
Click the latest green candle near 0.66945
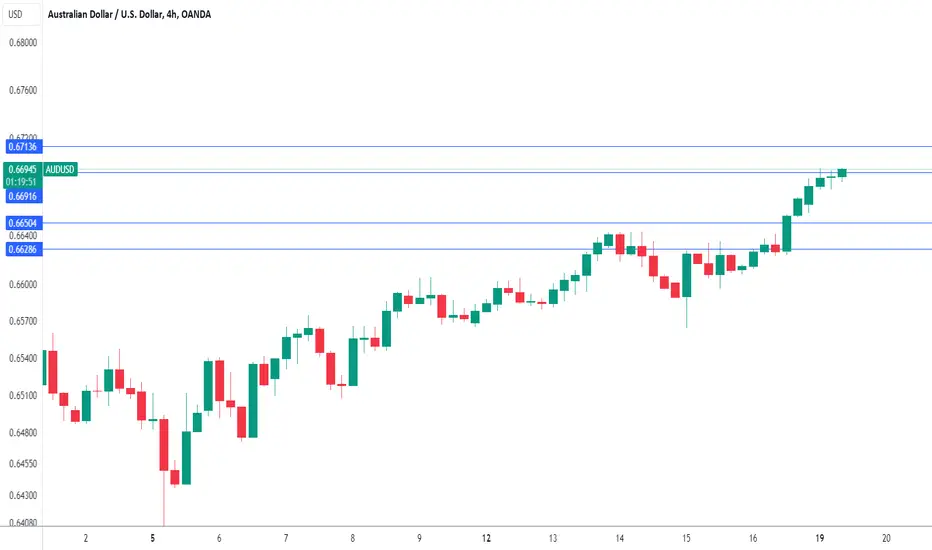click(842, 173)
